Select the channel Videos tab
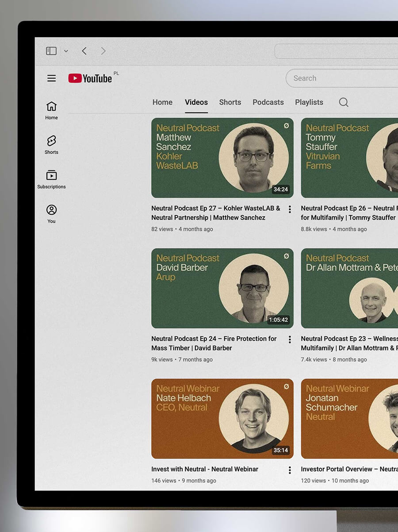Image resolution: width=398 pixels, height=532 pixels. [196, 102]
